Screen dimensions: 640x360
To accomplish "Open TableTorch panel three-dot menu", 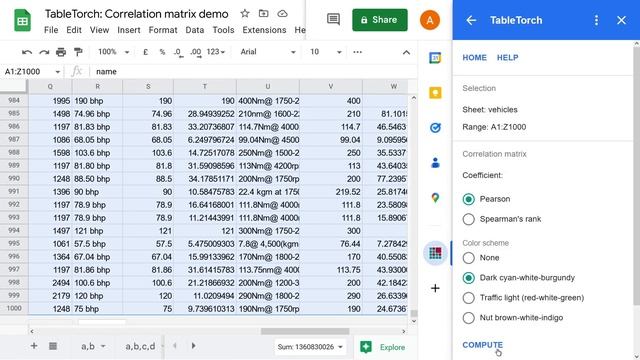I will 596,20.
